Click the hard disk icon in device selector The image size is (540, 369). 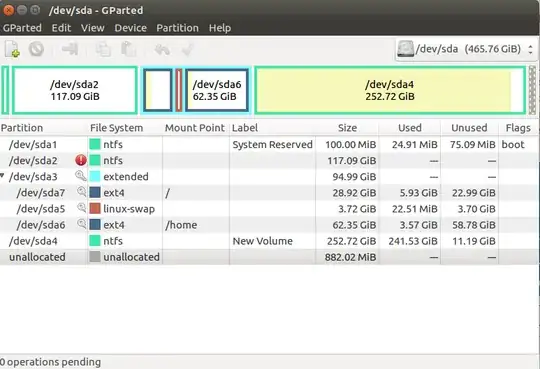tap(405, 49)
